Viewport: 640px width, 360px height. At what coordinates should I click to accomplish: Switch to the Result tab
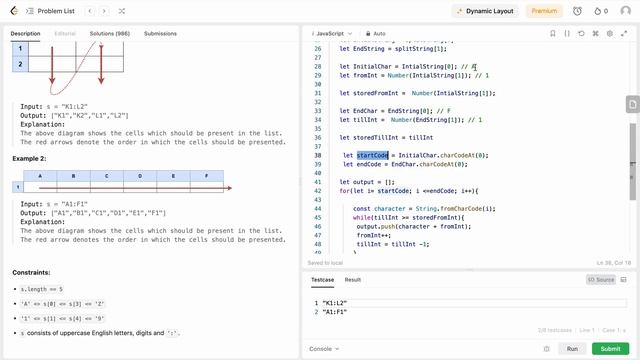coord(353,280)
